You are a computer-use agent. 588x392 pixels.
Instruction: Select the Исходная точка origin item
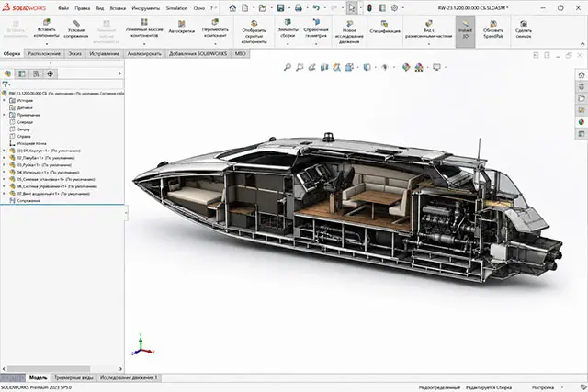pyautogui.click(x=31, y=143)
